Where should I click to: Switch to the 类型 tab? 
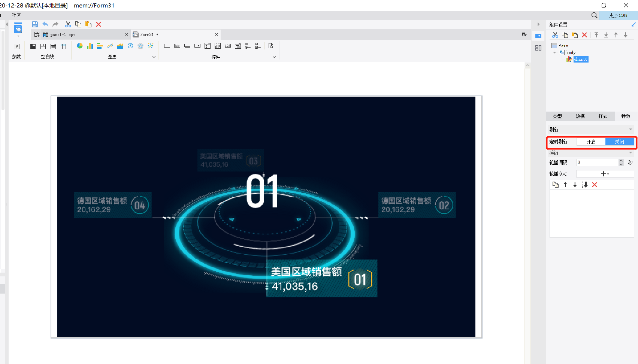click(557, 116)
